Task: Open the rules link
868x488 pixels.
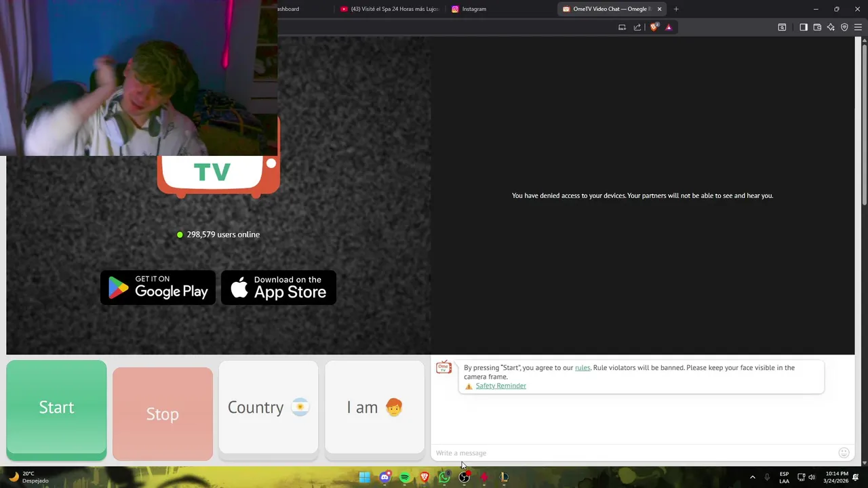Action: pos(583,367)
